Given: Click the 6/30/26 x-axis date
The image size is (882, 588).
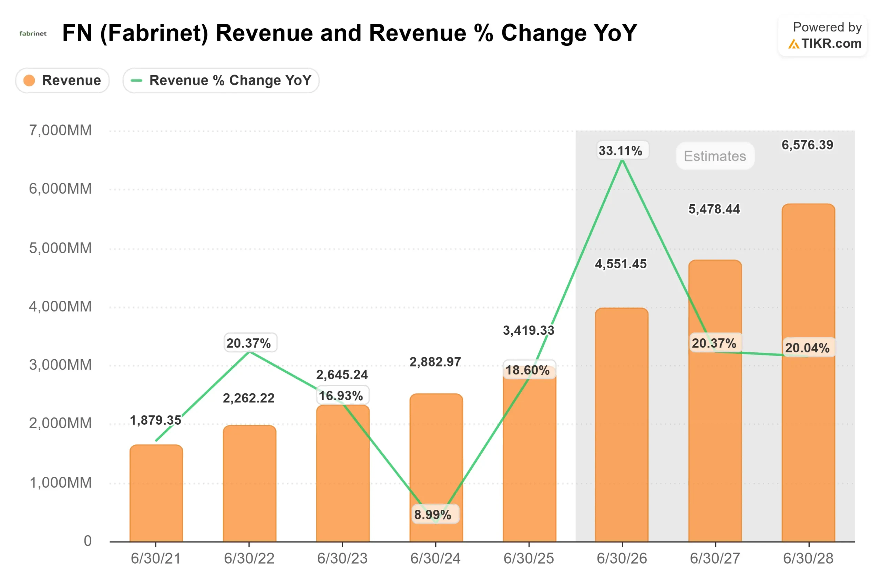Looking at the screenshot, I should tap(622, 559).
